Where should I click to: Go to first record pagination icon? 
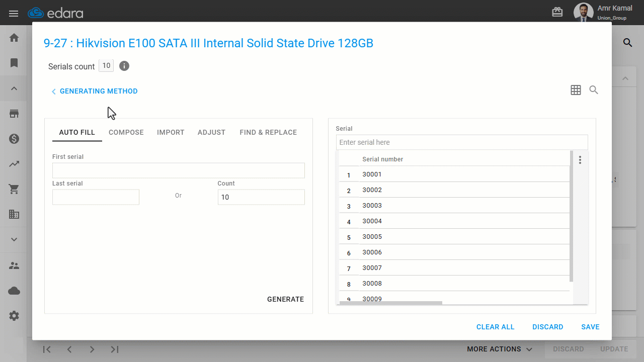[x=47, y=349]
